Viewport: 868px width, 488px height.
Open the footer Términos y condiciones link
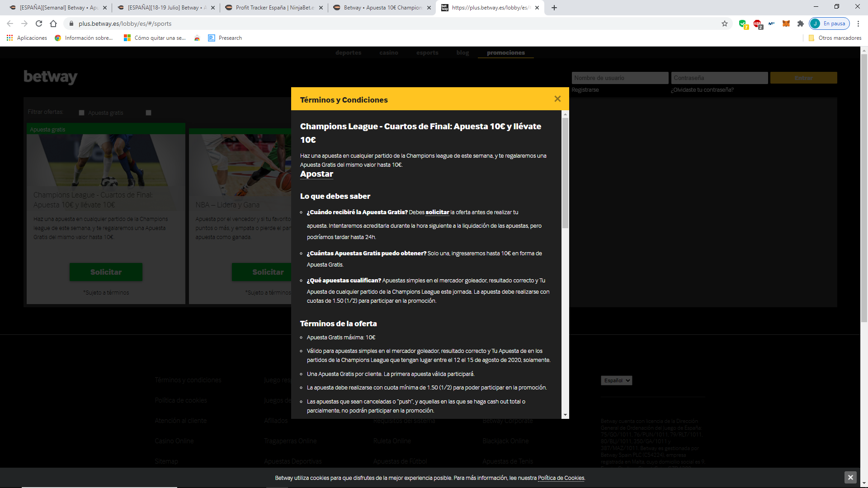[188, 380]
